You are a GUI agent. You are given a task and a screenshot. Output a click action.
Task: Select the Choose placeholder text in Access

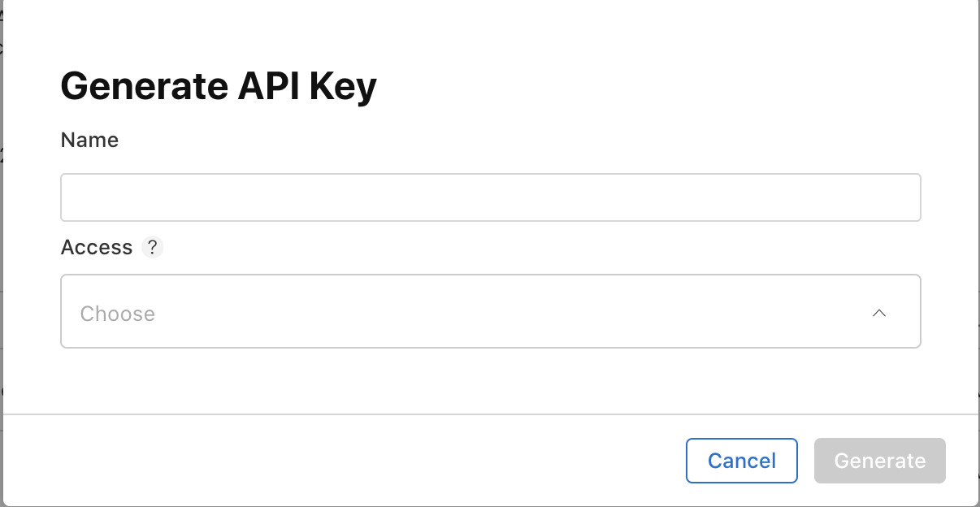pyautogui.click(x=118, y=314)
